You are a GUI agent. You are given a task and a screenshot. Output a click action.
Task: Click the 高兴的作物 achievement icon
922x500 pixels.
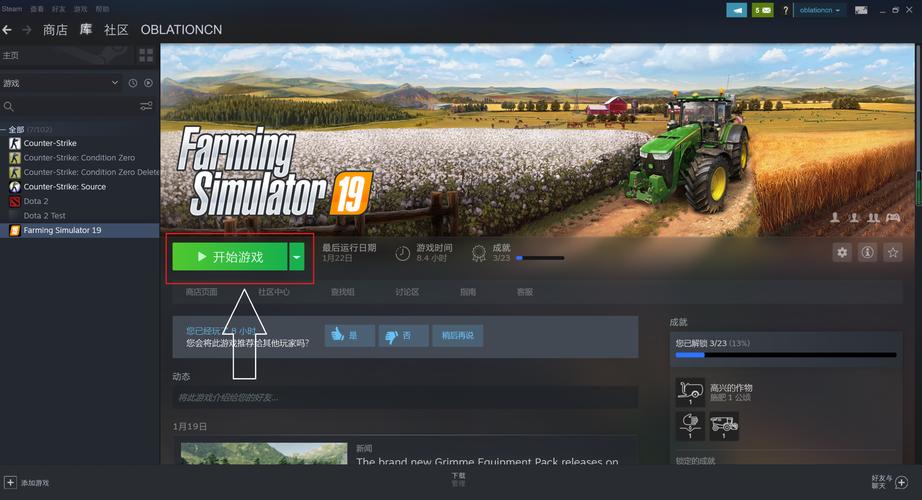point(690,392)
